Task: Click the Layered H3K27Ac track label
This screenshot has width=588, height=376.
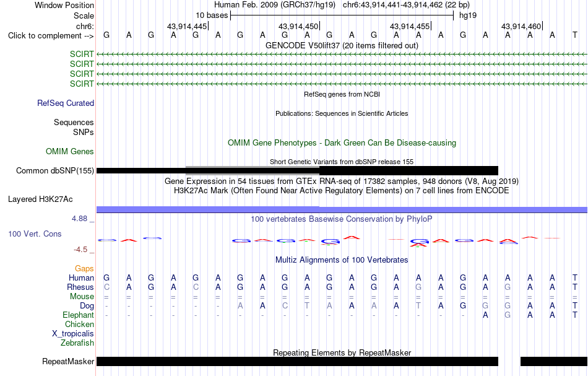Action: click(40, 199)
